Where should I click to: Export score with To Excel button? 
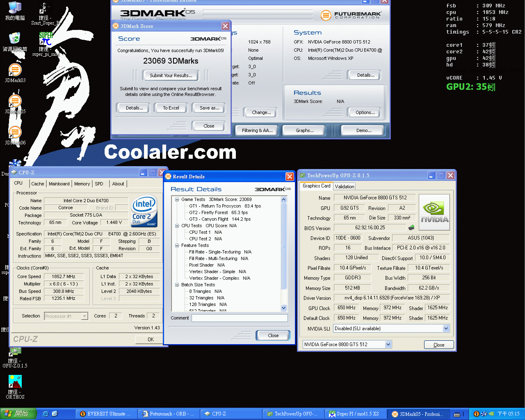[171, 108]
